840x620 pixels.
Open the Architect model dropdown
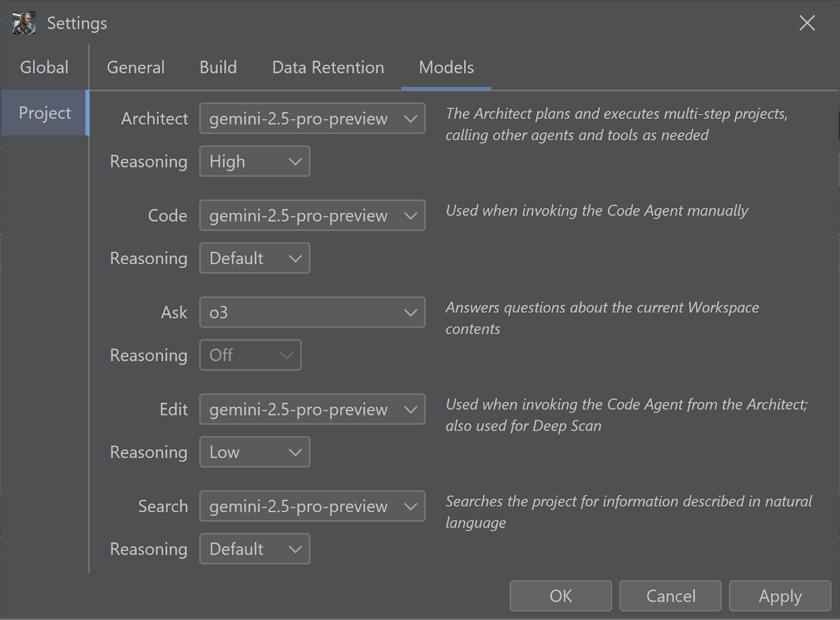312,119
